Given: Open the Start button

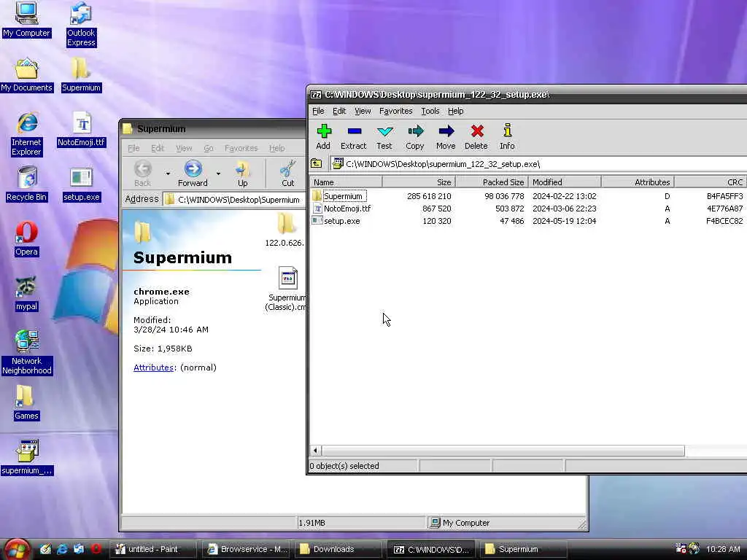Looking at the screenshot, I should tap(16, 550).
